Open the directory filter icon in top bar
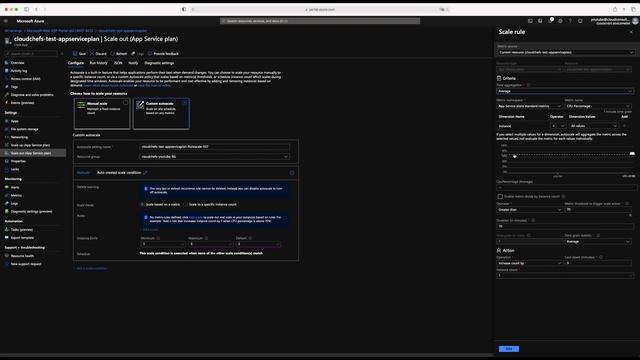Screen dimensions: 640x360 [x=540, y=21]
